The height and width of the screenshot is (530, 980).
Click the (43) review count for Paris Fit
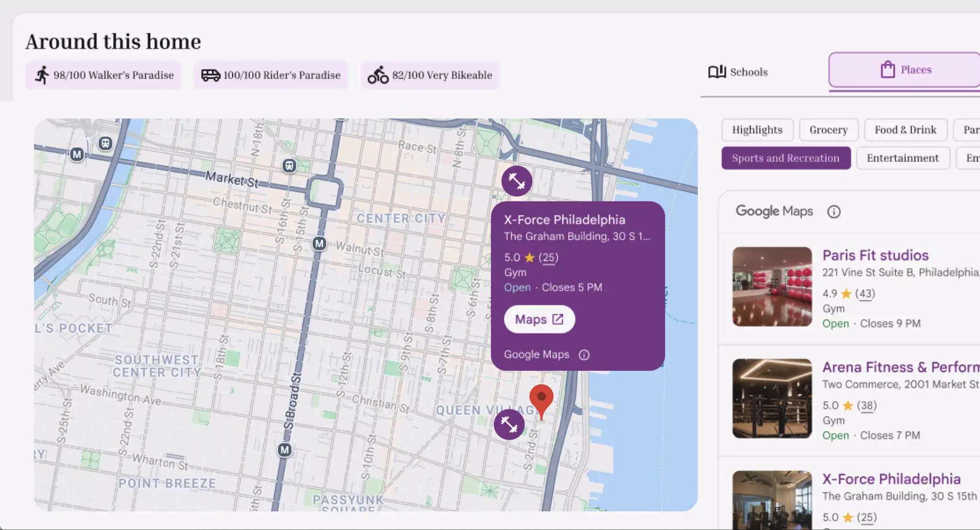(x=865, y=294)
